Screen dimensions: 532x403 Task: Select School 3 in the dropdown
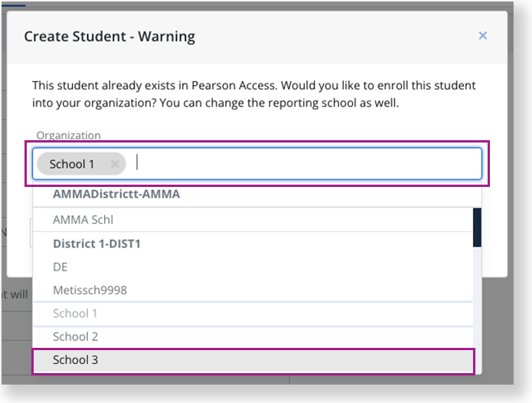pos(253,360)
